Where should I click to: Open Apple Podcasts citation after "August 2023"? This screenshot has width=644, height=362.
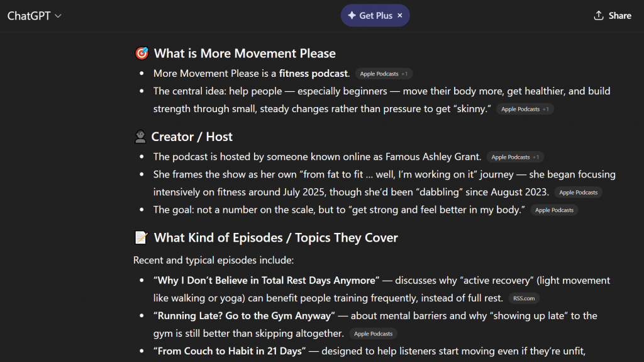pyautogui.click(x=579, y=192)
